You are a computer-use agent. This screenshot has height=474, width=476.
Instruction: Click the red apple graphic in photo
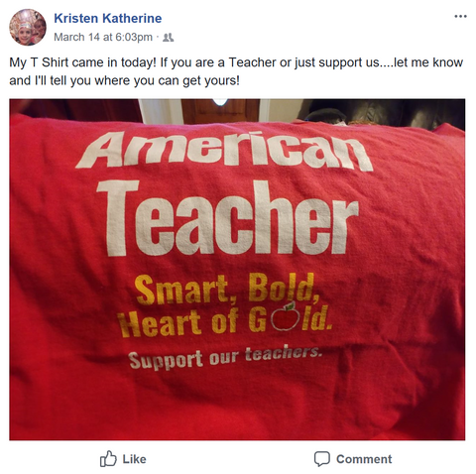286,316
